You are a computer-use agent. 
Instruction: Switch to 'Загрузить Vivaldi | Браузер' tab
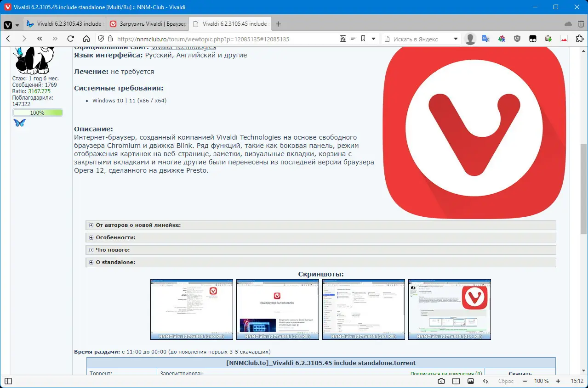147,24
